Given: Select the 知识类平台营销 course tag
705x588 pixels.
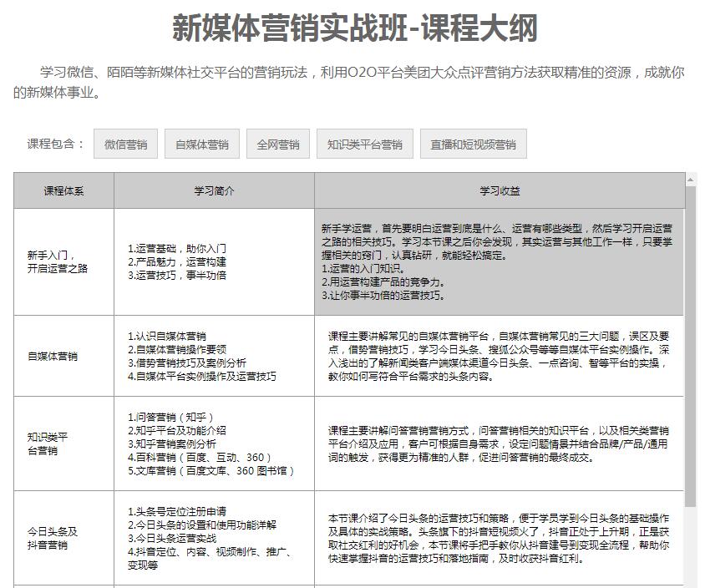Looking at the screenshot, I should 365,144.
